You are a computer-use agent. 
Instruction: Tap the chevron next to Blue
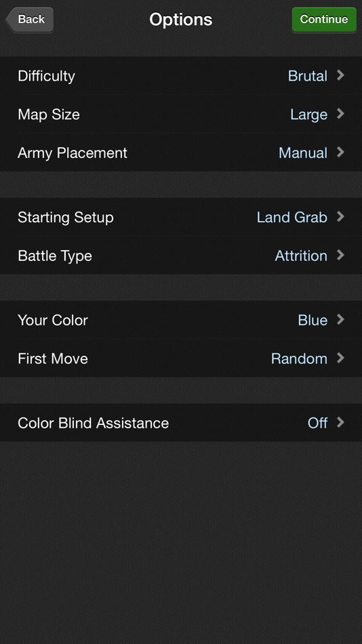[x=340, y=319]
